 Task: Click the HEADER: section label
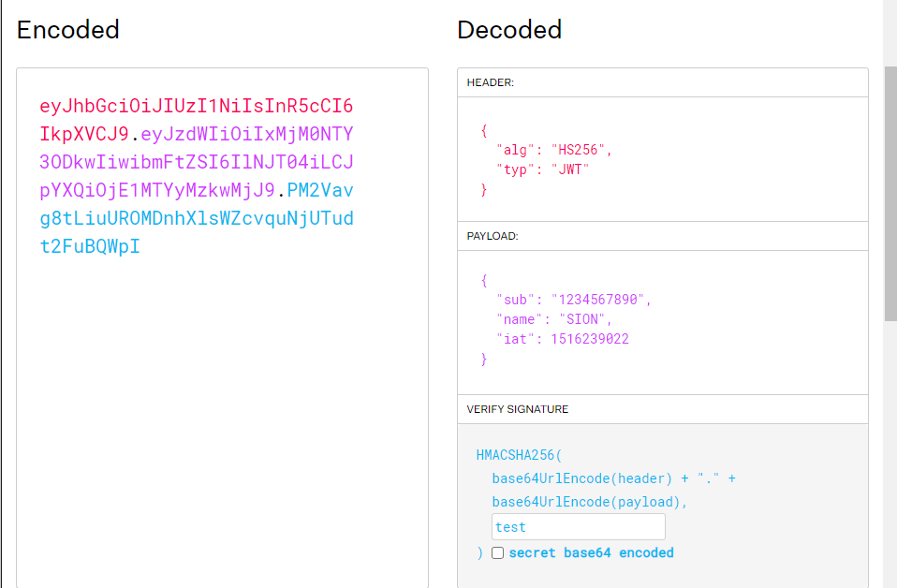point(491,82)
